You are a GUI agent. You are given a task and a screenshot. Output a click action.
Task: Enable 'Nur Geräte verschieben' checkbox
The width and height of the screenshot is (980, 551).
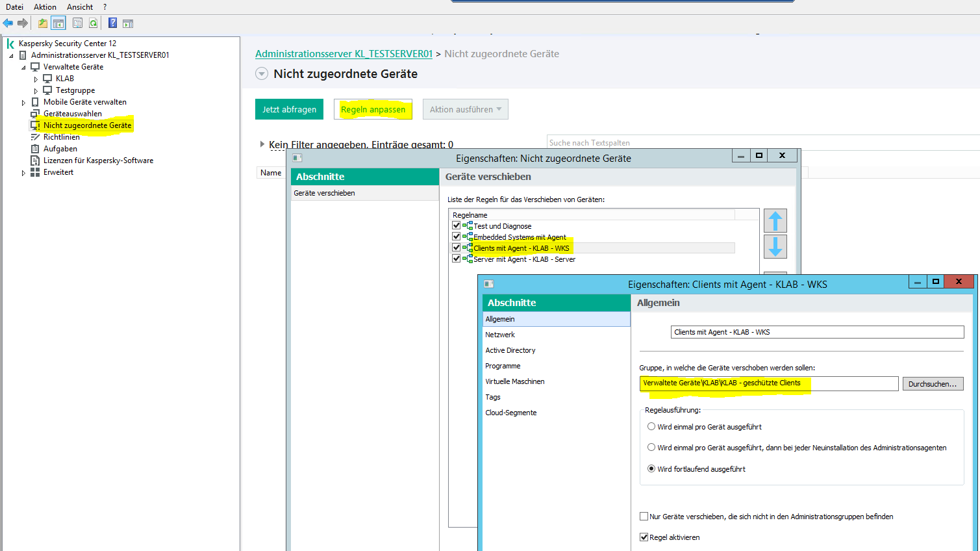tap(644, 517)
